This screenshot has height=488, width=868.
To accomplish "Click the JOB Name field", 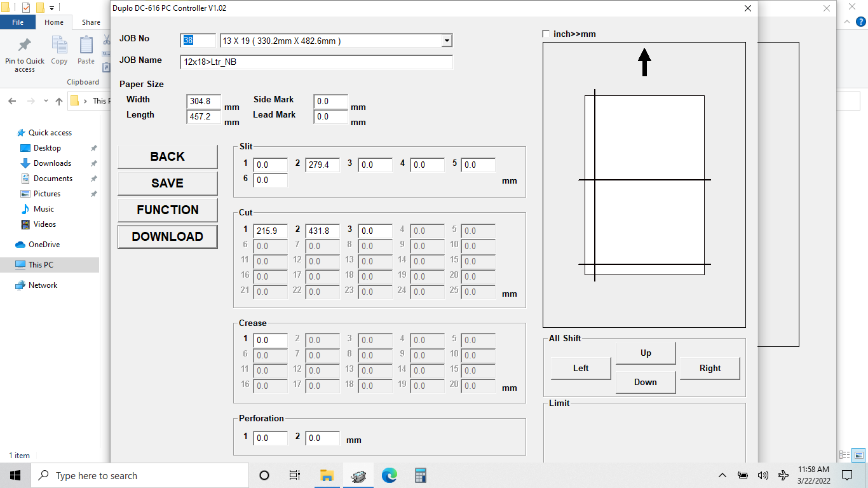I will [x=316, y=62].
